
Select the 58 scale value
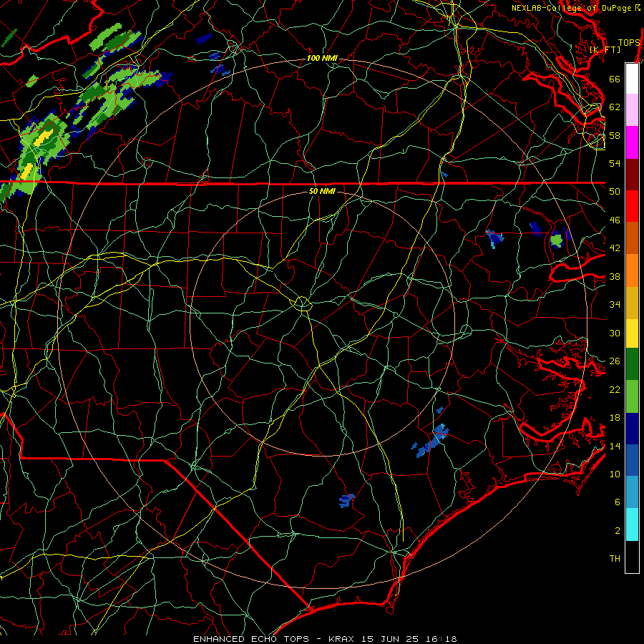[x=615, y=135]
